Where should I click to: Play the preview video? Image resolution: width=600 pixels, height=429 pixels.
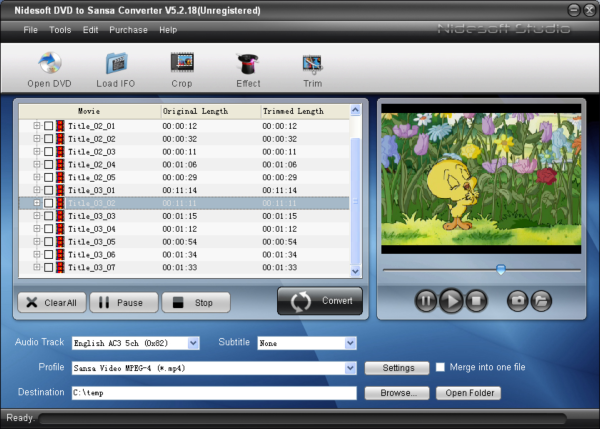coord(451,301)
